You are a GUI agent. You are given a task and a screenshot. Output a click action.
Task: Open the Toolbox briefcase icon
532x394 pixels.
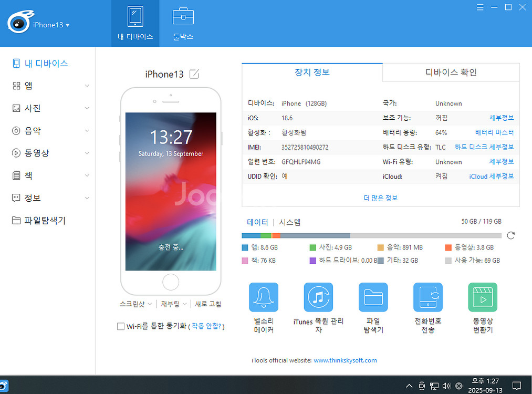pos(183,17)
